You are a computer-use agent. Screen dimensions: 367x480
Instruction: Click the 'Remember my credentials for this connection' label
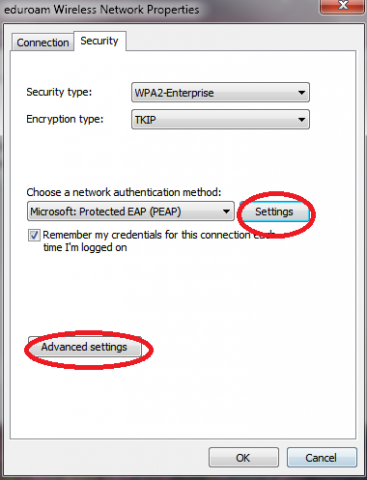[146, 235]
